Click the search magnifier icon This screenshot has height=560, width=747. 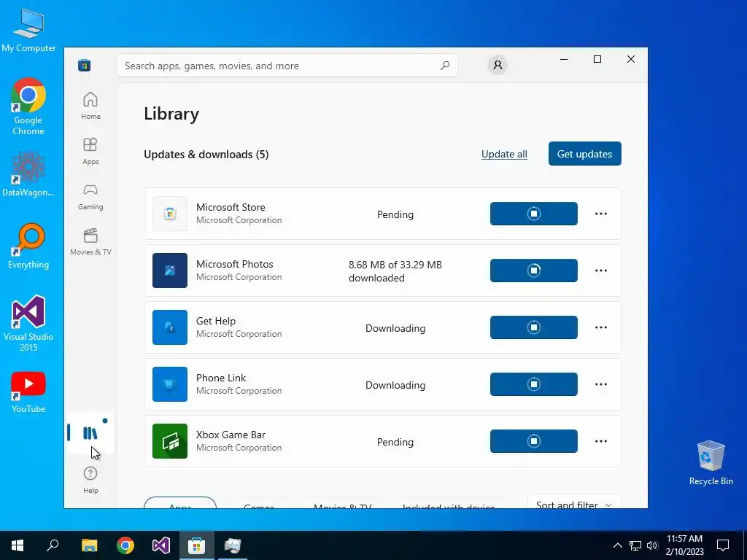[x=445, y=66]
